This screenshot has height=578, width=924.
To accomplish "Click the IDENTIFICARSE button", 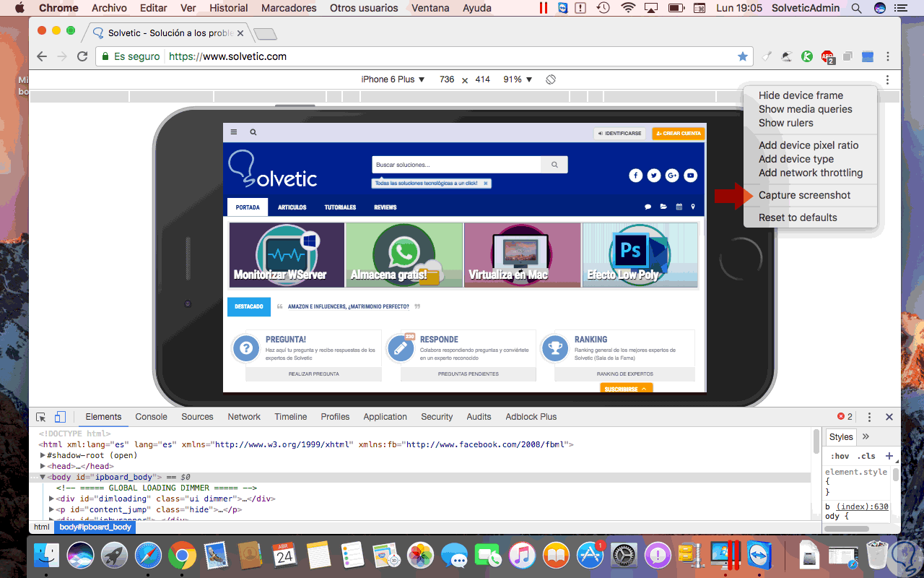I will (620, 133).
